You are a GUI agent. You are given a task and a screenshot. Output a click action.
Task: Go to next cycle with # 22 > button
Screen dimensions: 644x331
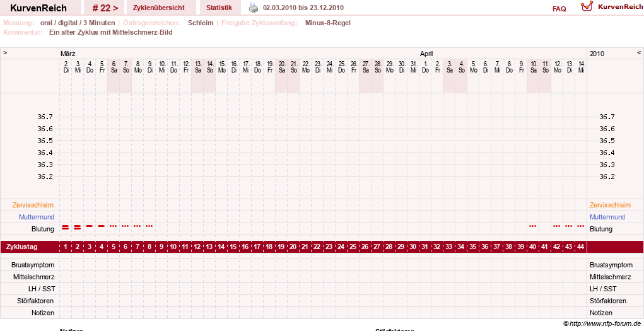pyautogui.click(x=105, y=8)
